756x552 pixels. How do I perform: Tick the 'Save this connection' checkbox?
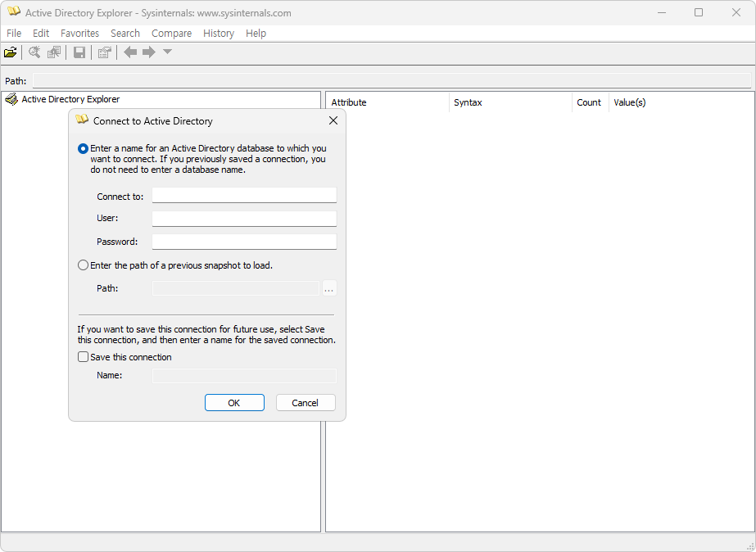coord(83,357)
